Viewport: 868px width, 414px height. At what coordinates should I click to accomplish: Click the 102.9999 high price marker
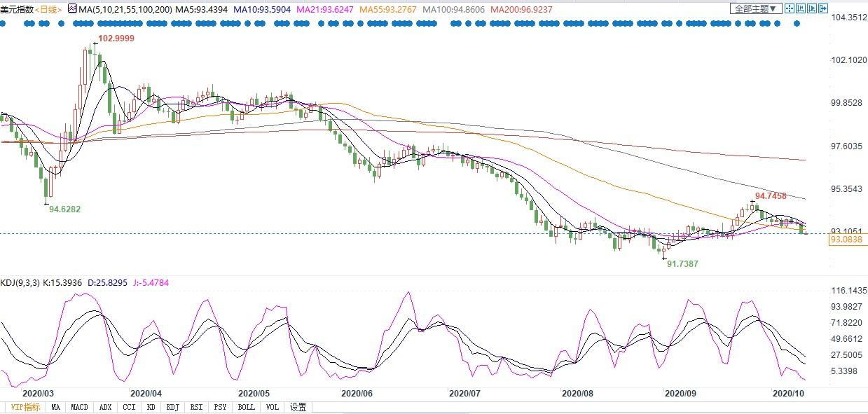click(x=116, y=38)
